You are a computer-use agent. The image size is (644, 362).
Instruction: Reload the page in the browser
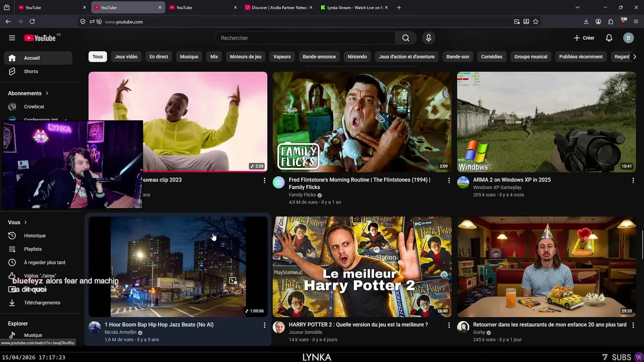pyautogui.click(x=32, y=22)
